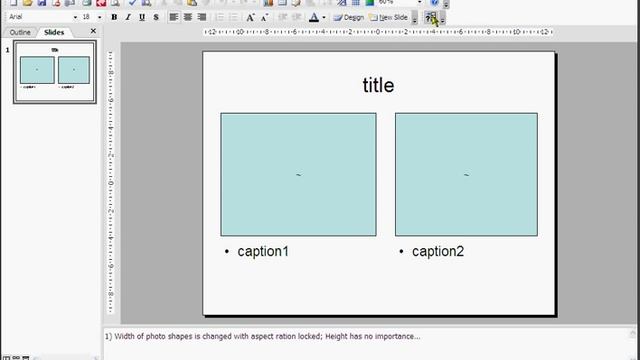Switch to the Slides tab
640x360 pixels.
pyautogui.click(x=54, y=32)
